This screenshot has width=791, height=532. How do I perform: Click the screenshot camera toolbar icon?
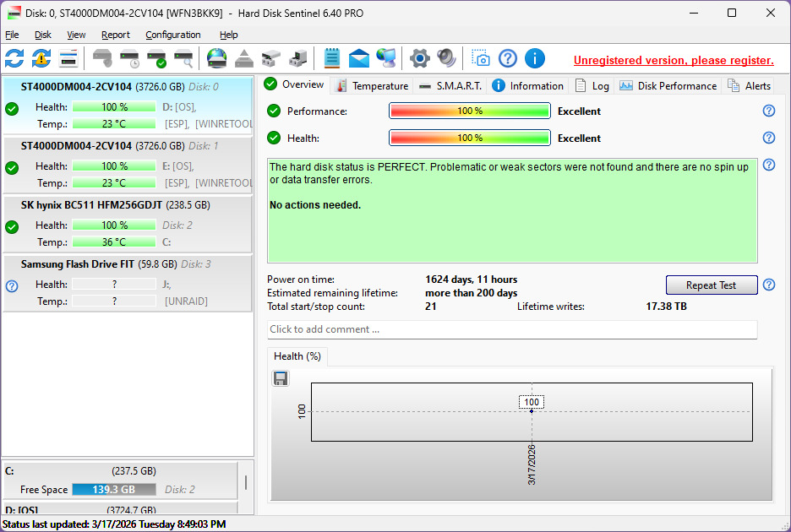pos(480,58)
